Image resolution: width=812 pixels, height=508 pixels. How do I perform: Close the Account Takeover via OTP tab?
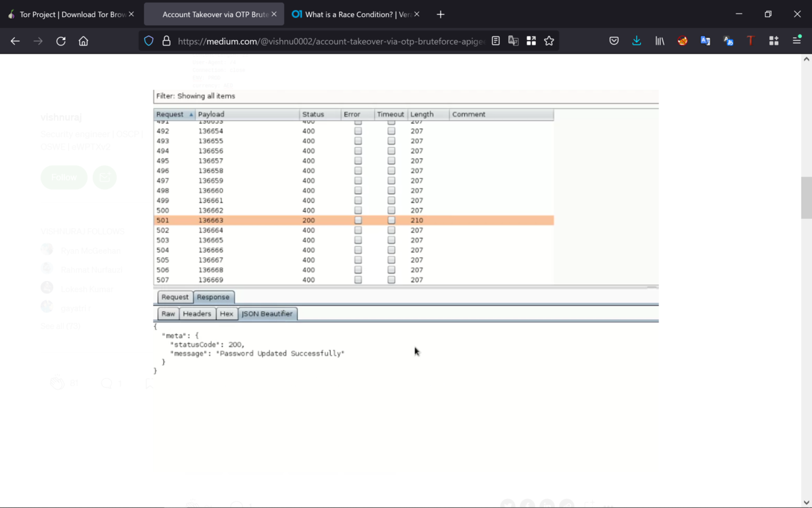click(274, 14)
